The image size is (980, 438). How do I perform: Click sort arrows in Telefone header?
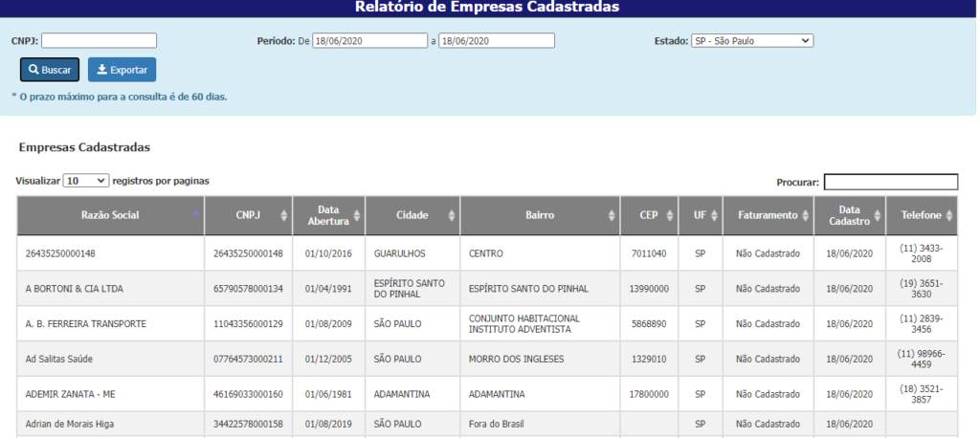[x=949, y=216]
